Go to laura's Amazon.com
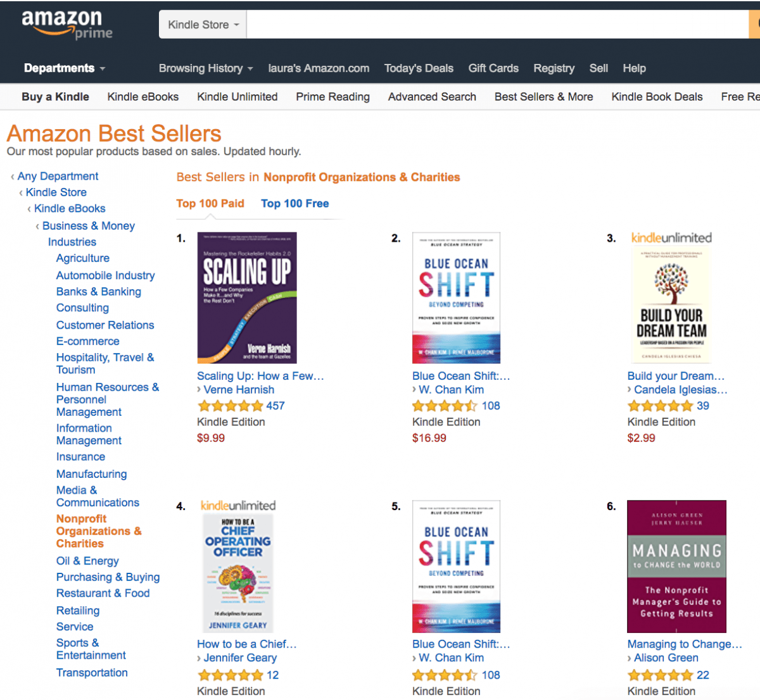760x700 pixels. (319, 68)
